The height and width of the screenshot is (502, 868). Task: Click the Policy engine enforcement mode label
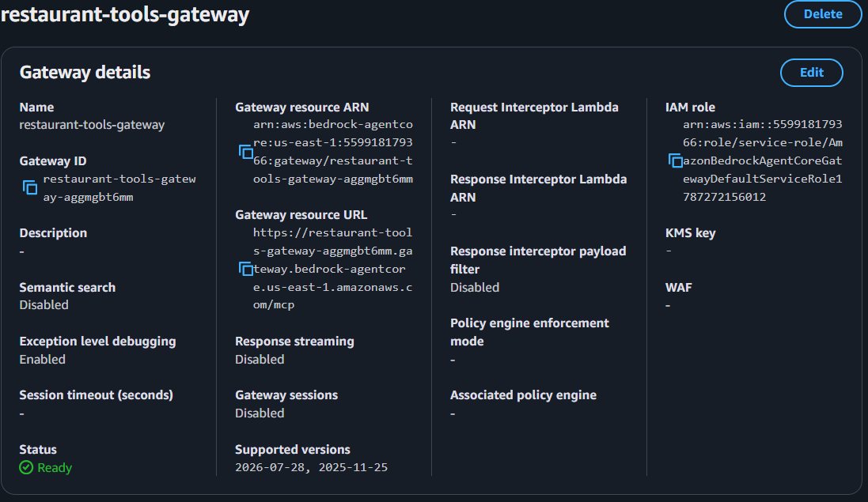pyautogui.click(x=529, y=332)
